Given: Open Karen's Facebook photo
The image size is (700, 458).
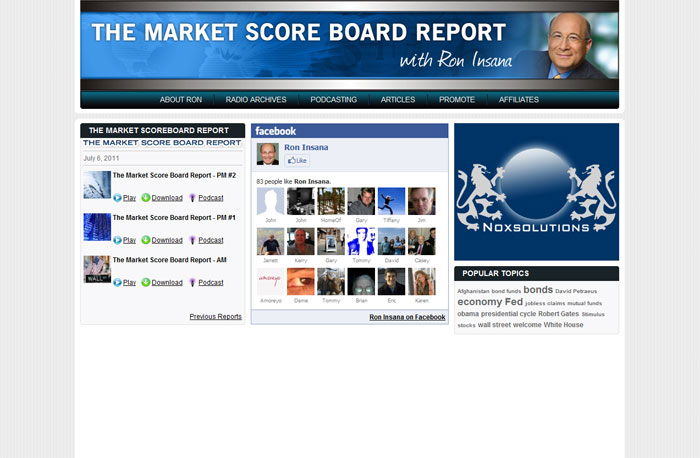Looking at the screenshot, I should coord(421,282).
